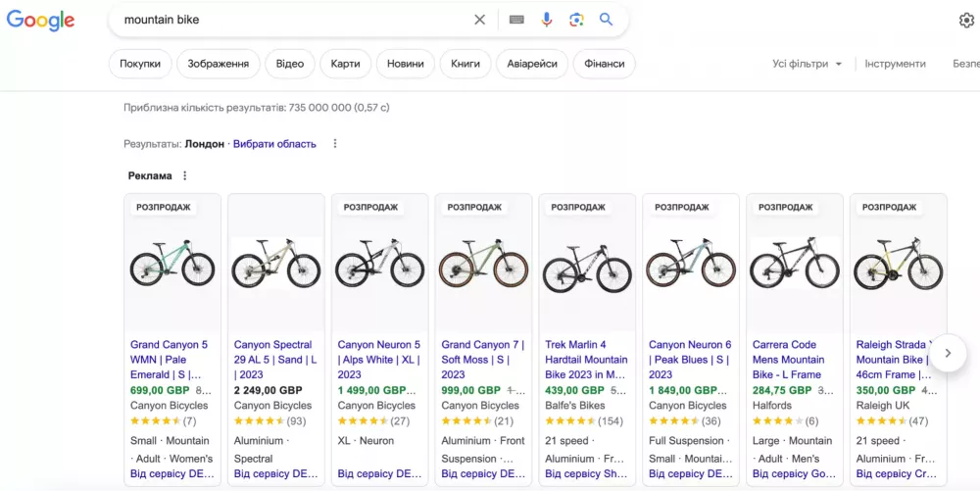
Task: Open three-dot menu next to Реклама
Action: pos(184,175)
